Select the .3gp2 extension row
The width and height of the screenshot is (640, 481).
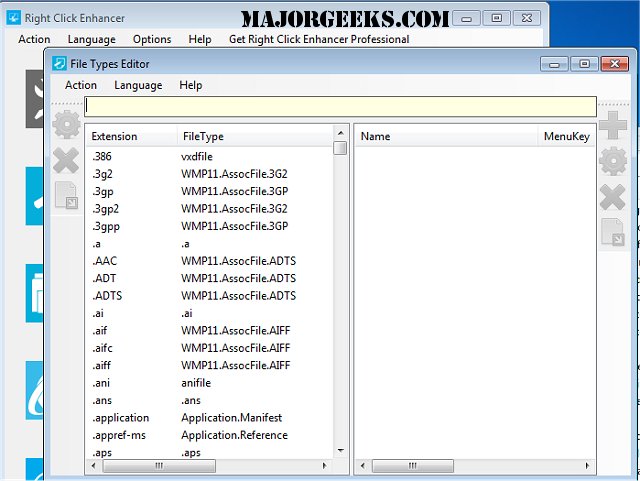tap(210, 209)
